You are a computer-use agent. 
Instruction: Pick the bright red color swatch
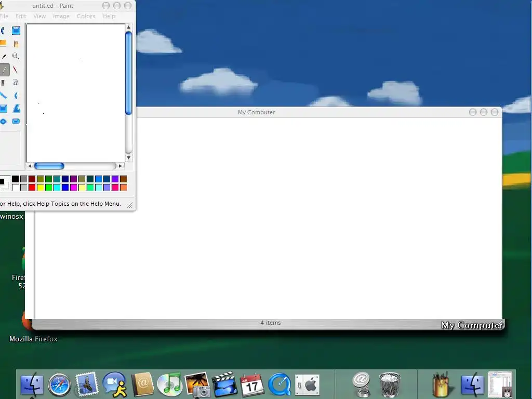click(32, 187)
